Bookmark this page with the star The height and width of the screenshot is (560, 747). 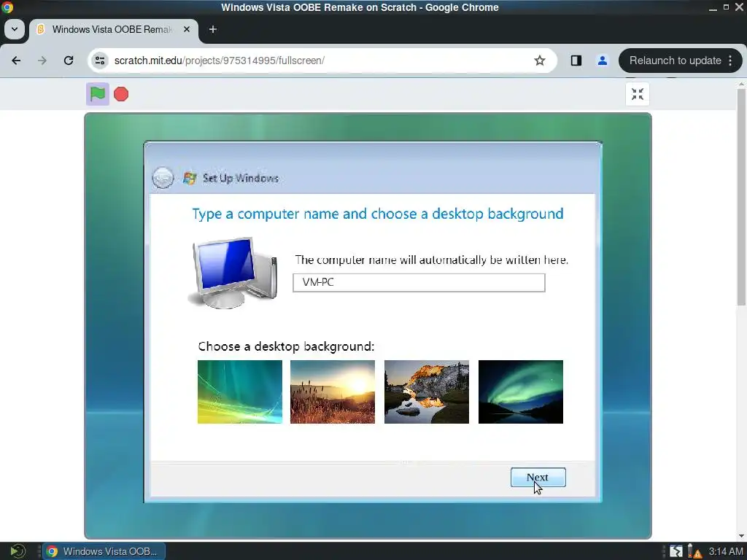tap(539, 61)
